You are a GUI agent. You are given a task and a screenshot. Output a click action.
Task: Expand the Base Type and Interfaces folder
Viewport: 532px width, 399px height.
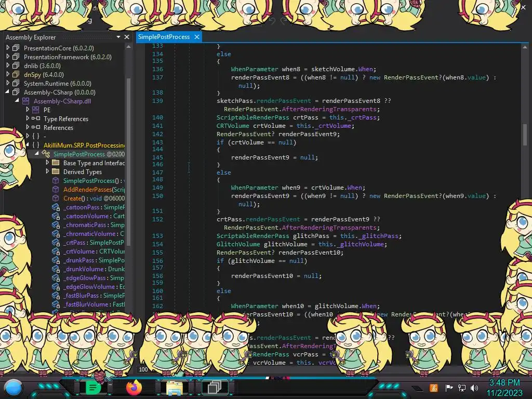(x=47, y=162)
